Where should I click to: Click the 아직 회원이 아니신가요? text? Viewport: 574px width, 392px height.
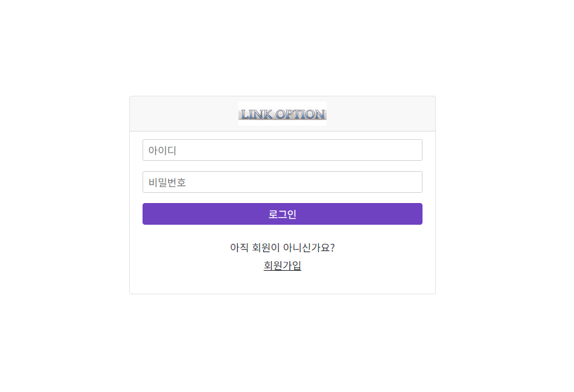(x=283, y=248)
